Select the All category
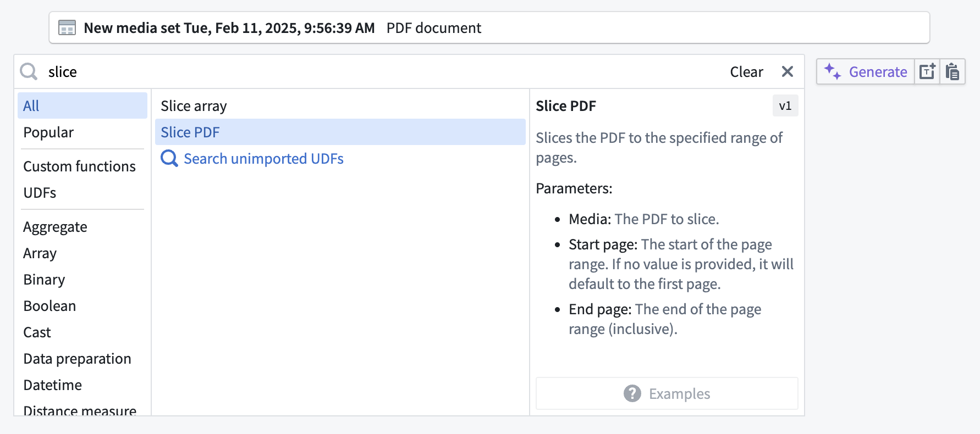This screenshot has width=980, height=434. [x=31, y=106]
